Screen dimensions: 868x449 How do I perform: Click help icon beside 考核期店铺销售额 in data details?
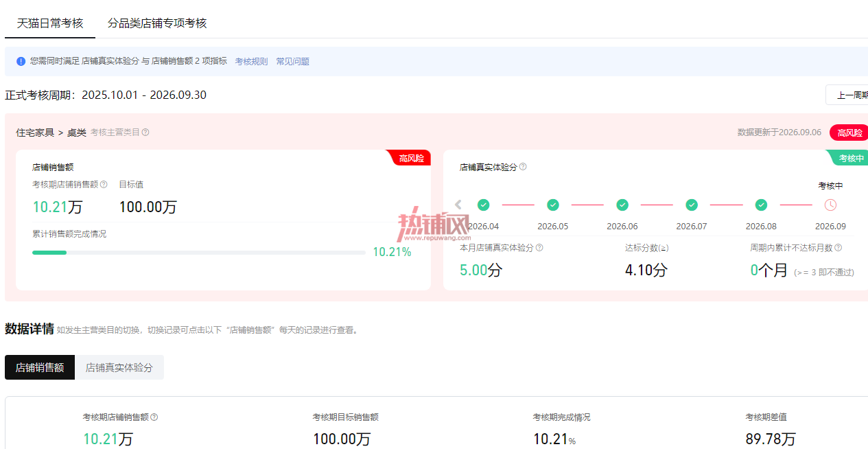point(154,417)
